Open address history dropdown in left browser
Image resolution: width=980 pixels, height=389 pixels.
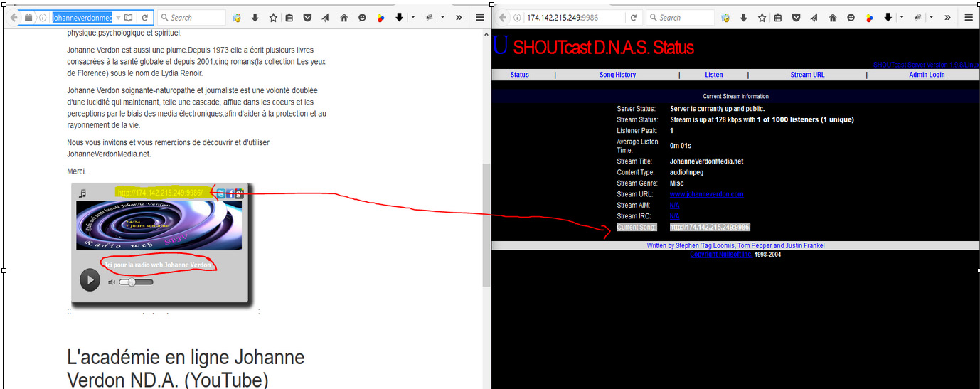coord(118,17)
